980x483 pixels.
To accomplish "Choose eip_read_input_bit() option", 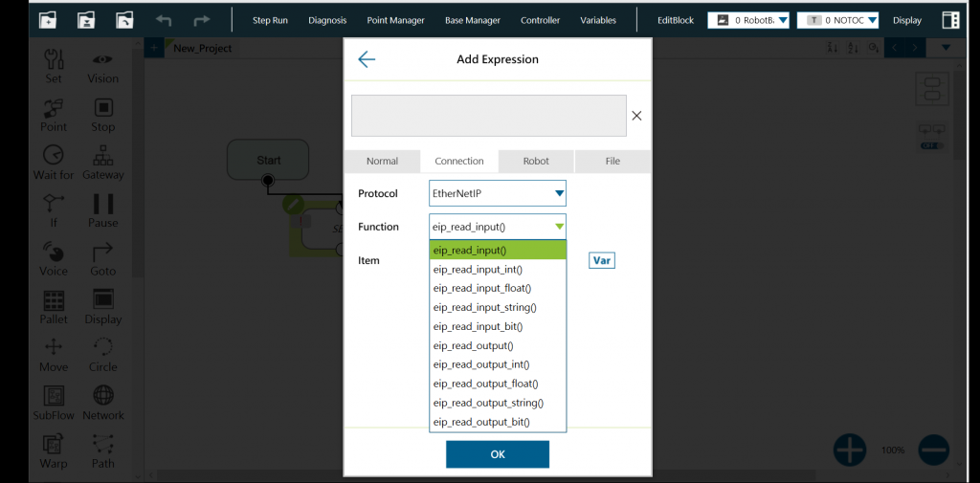I will coord(498,326).
